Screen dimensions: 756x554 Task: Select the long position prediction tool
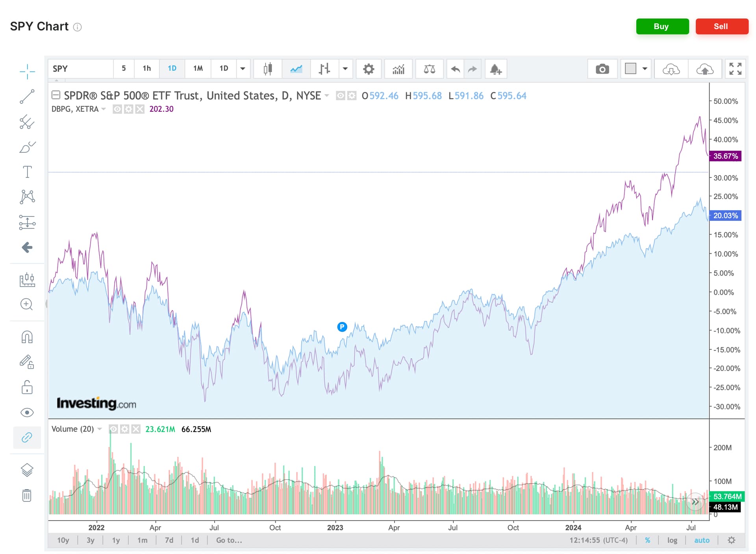[x=27, y=222]
